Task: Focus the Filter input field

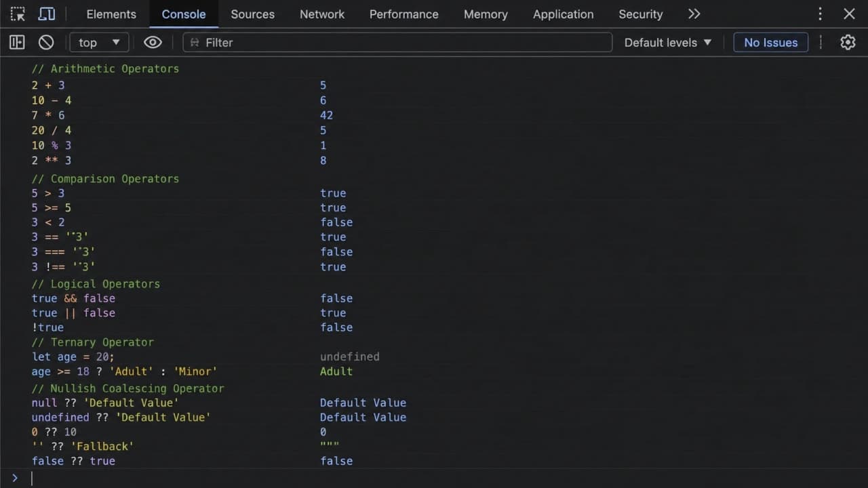Action: [397, 42]
